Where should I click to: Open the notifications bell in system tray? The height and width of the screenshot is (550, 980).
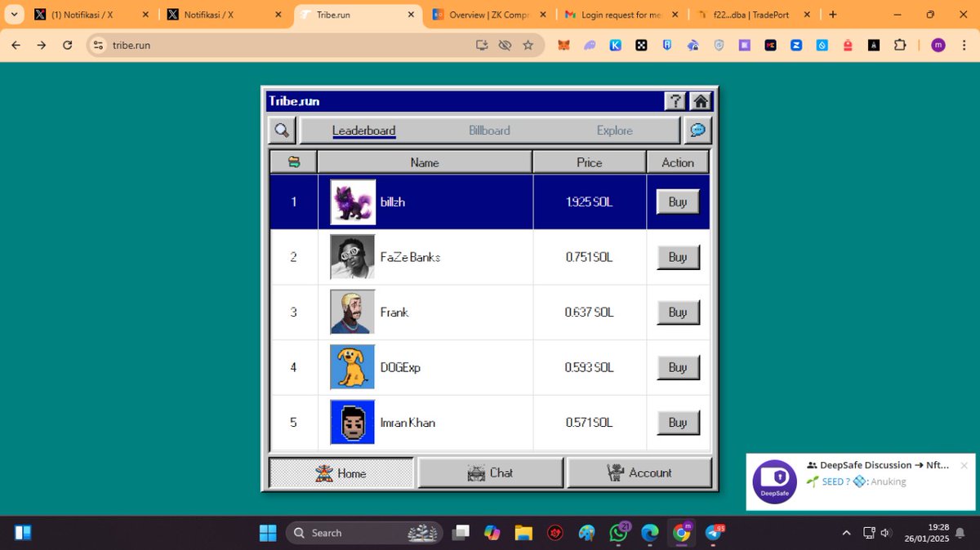(960, 533)
